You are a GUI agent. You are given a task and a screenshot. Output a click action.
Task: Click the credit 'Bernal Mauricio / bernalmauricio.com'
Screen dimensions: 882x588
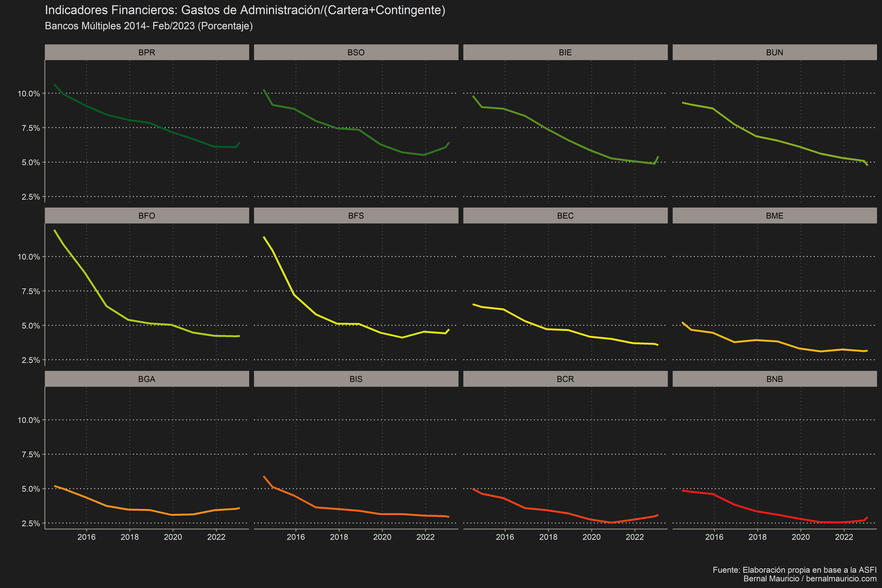[x=810, y=579]
